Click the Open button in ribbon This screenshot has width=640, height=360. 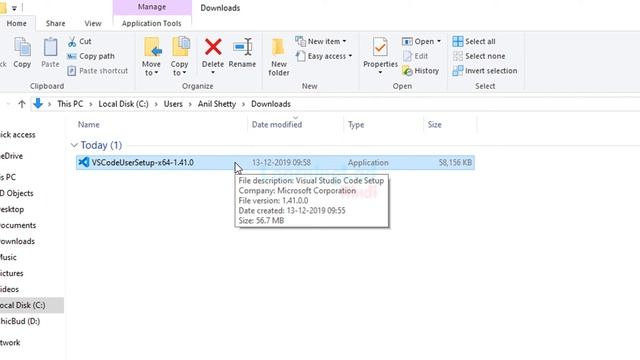pyautogui.click(x=418, y=41)
